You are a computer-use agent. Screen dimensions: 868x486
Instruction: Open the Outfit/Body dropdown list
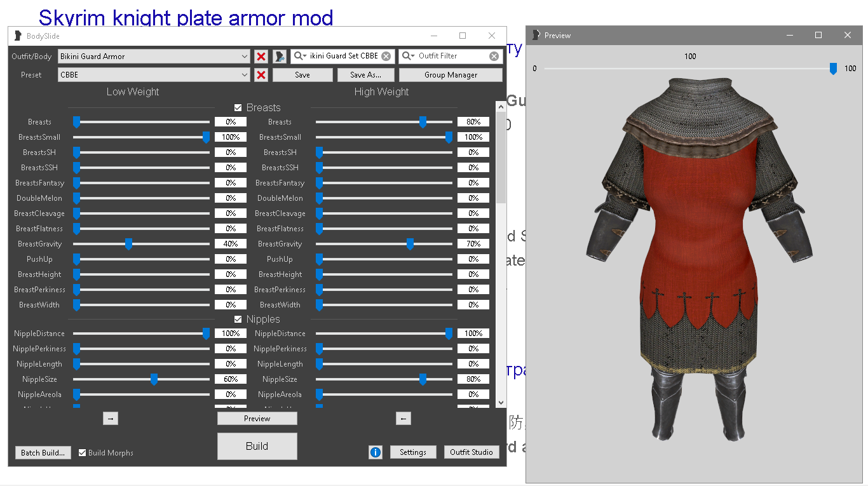coord(245,57)
